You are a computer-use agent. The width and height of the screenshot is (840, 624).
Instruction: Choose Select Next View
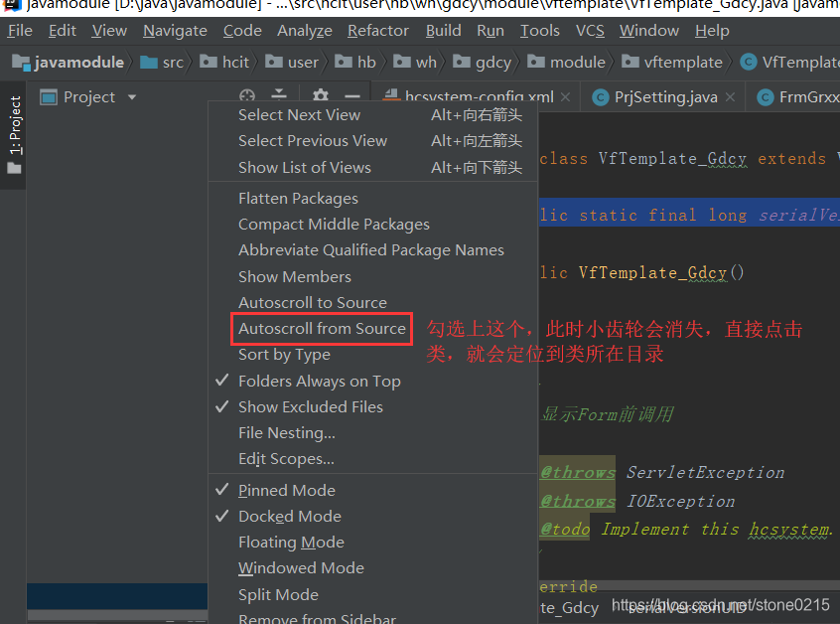tap(373, 115)
